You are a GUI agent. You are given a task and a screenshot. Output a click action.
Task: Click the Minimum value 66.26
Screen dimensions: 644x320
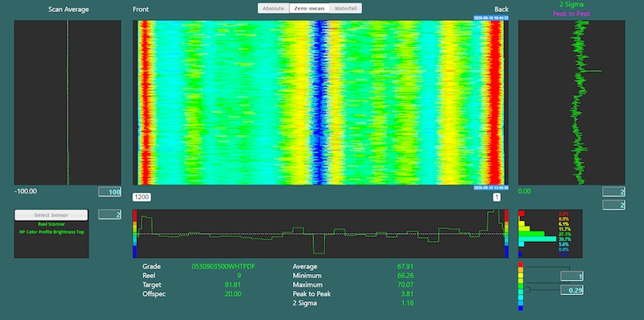coord(406,276)
